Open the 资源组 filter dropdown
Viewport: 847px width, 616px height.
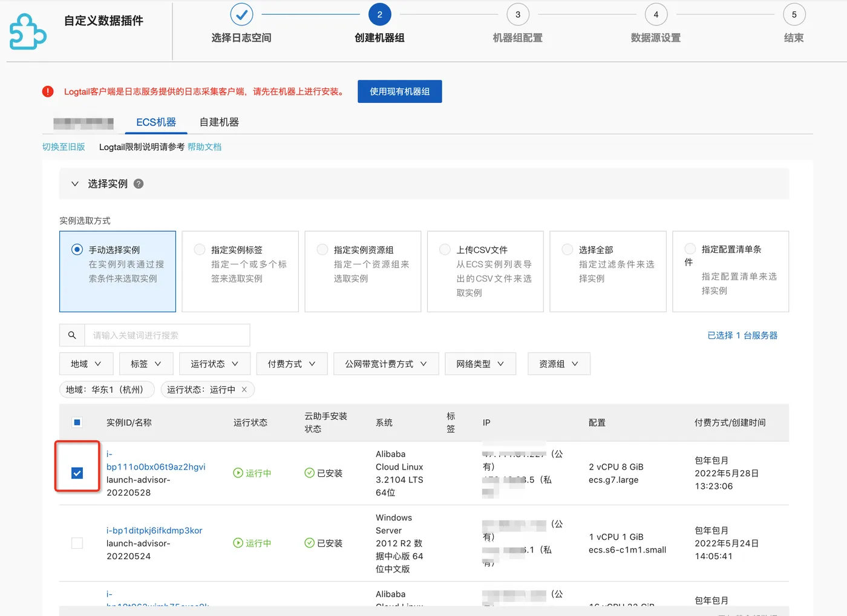(559, 364)
